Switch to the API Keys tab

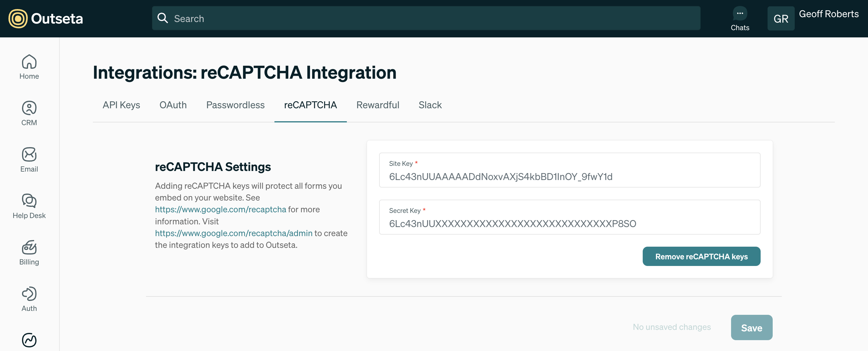121,105
